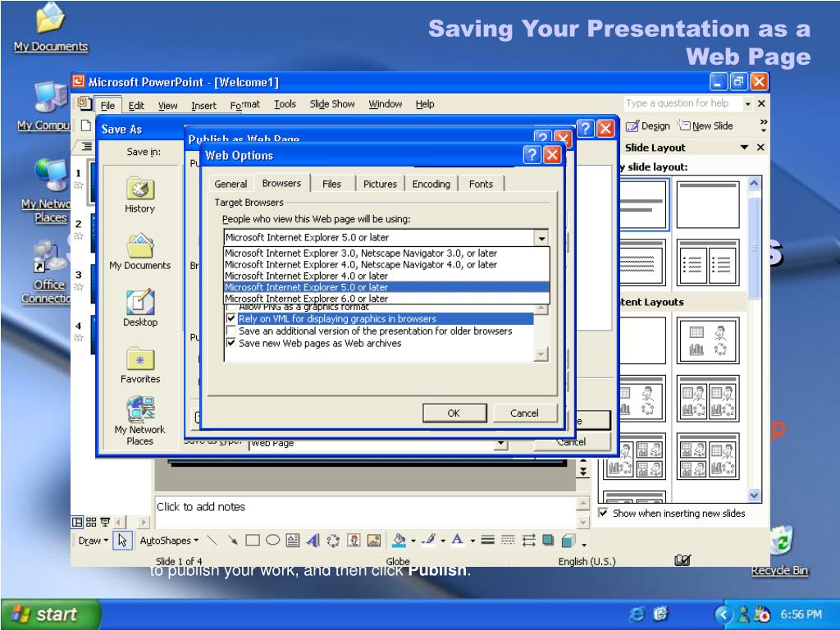Select the Rectangle drawing tool
Viewport: 840px width, 630px height.
pos(253,541)
